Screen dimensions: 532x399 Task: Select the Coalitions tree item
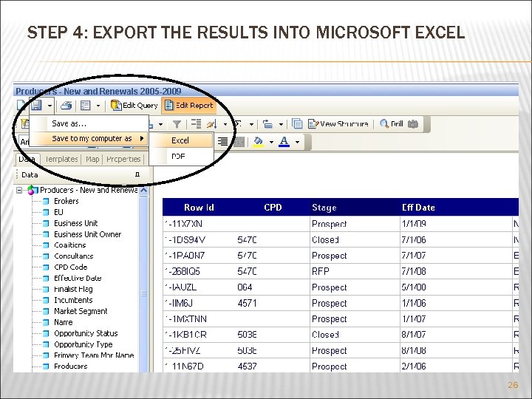pyautogui.click(x=70, y=245)
